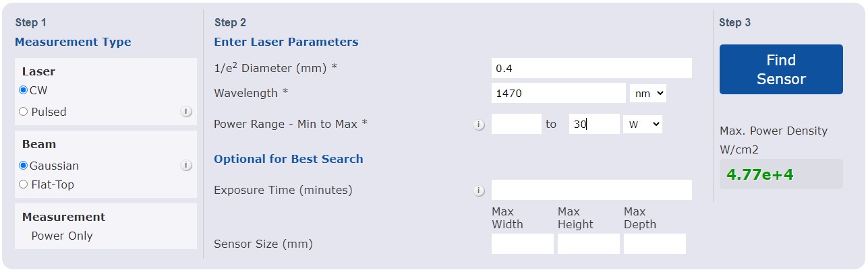Viewport: 868px width, 272px height.
Task: Click info icon for Power Range field
Action: [x=479, y=125]
